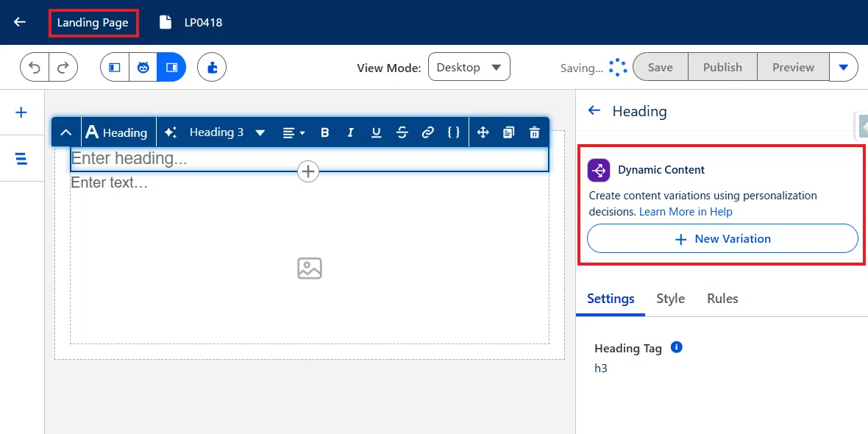868x434 pixels.
Task: Click the Enter text placeholder field
Action: point(110,182)
